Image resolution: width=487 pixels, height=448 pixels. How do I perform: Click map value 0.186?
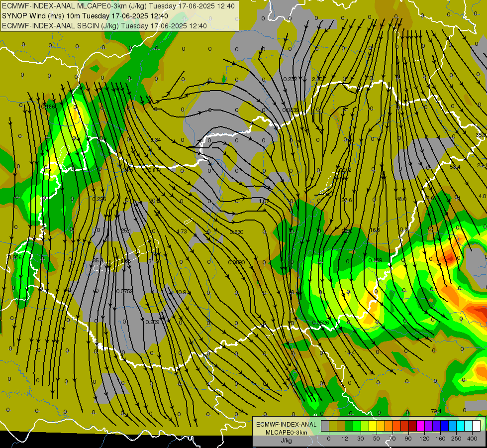pyautogui.click(x=48, y=107)
